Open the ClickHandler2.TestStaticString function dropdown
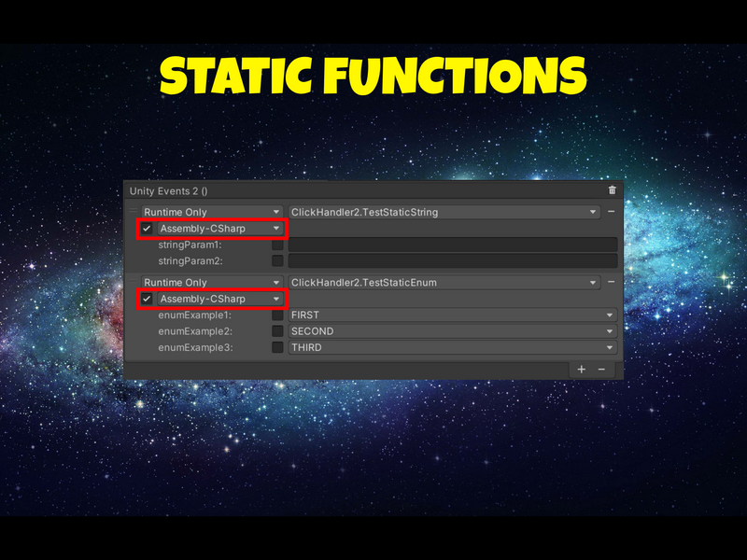The image size is (747, 560). 444,212
